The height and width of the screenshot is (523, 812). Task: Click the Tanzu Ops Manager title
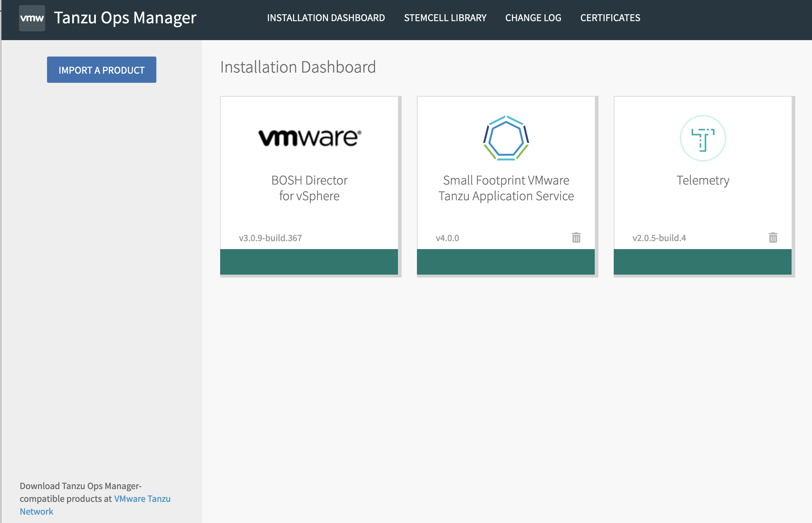pyautogui.click(x=125, y=18)
